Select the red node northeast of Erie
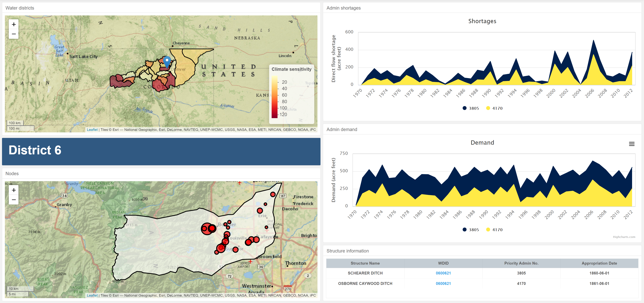The width and height of the screenshot is (644, 303). (273, 194)
